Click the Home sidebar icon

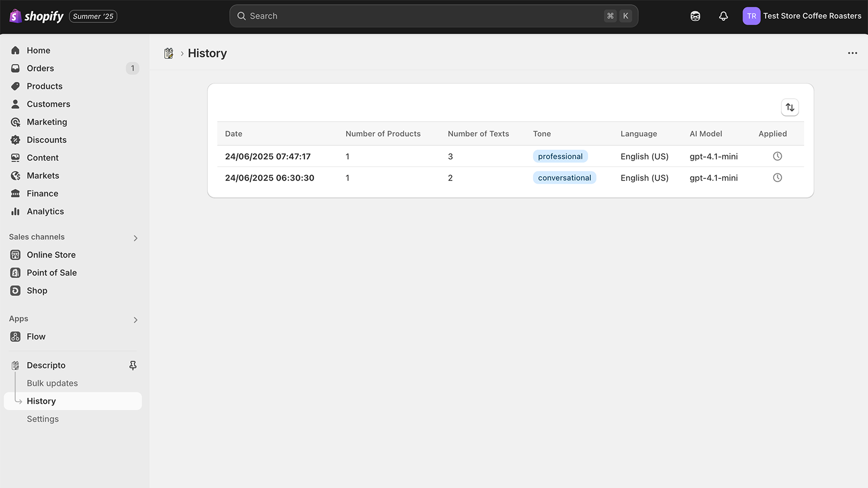[x=15, y=50]
